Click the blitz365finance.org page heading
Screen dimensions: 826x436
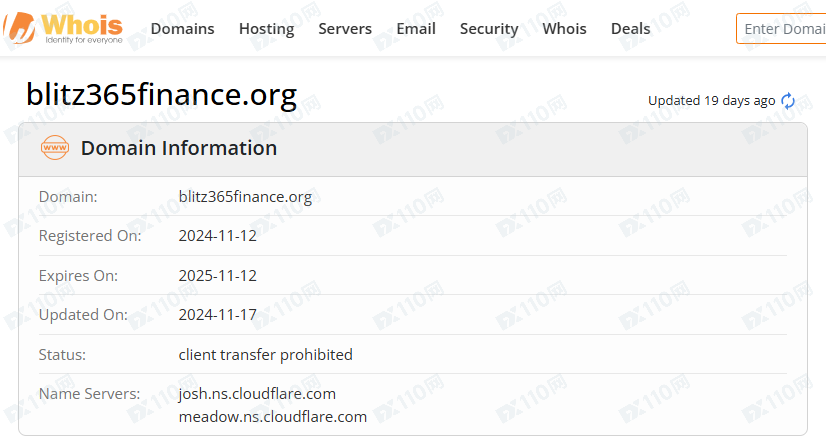point(161,95)
